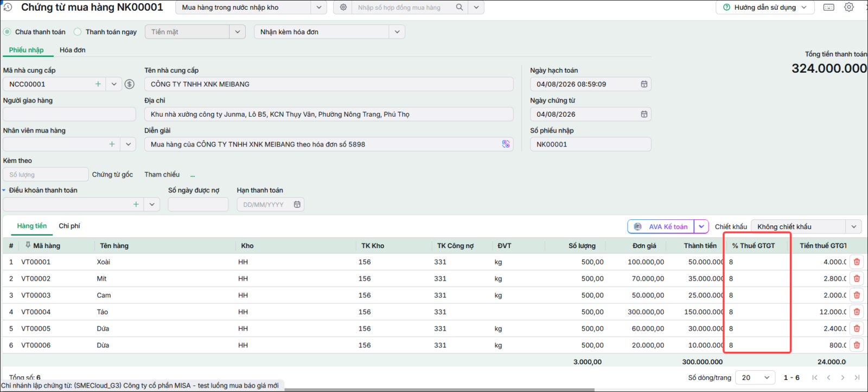This screenshot has height=392, width=868.
Task: Click the pin icon in Mã hàng header
Action: coord(28,245)
